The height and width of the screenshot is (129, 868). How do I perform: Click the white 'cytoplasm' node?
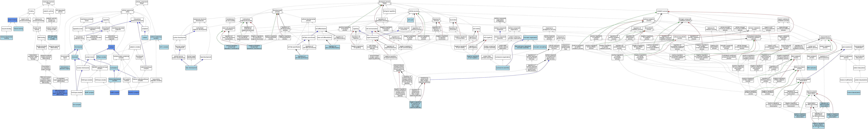tap(145, 29)
